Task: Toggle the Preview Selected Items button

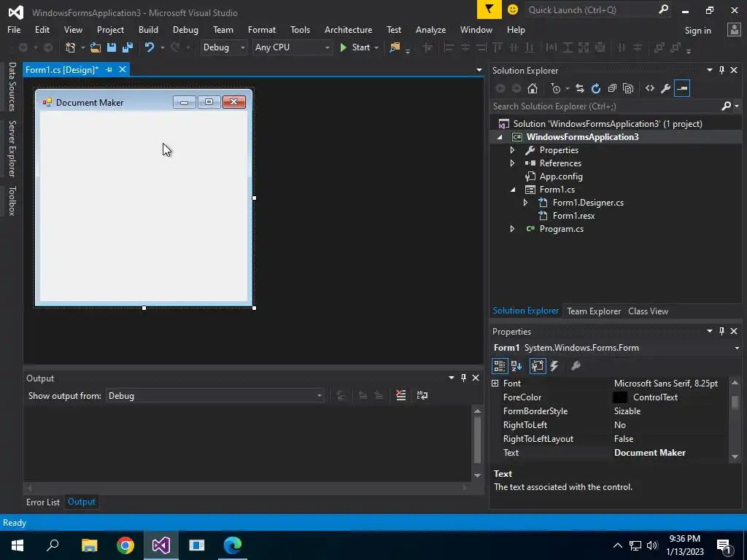Action: tap(682, 88)
